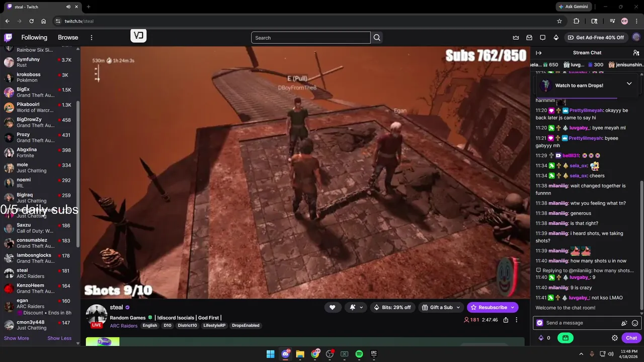The image size is (644, 362).
Task: Open krokoboss Pokémon channel in sidebar
Action: (39, 77)
